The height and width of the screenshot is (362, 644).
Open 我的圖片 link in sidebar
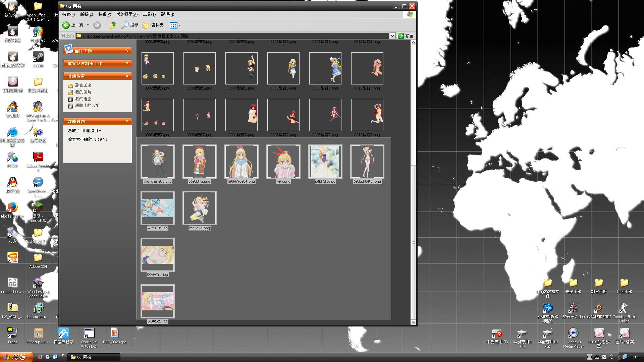click(x=83, y=92)
